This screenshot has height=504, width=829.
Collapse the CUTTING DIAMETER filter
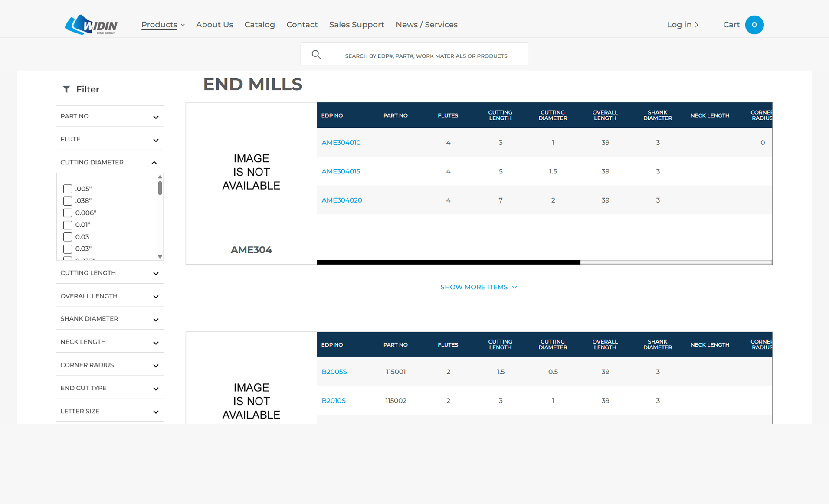tap(110, 162)
